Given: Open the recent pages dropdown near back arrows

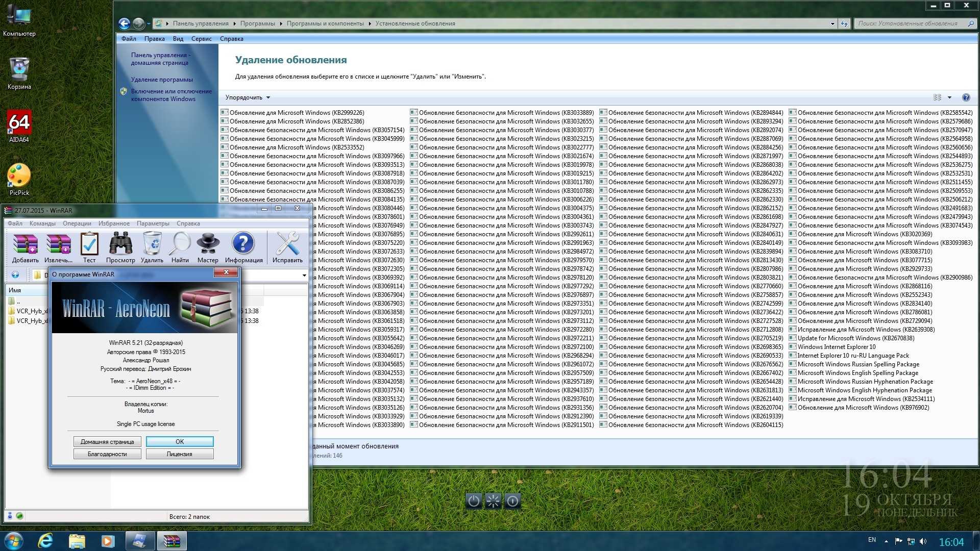Looking at the screenshot, I should 149,23.
